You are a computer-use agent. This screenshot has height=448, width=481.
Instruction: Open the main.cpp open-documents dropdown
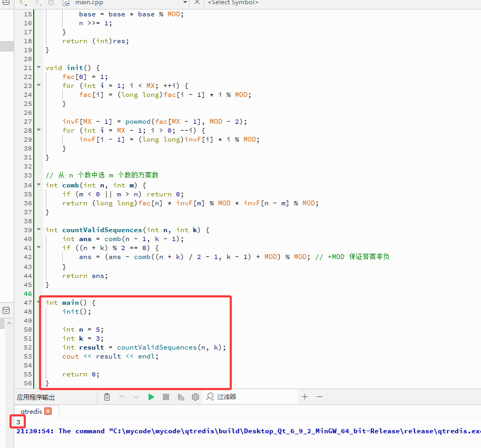185,3
